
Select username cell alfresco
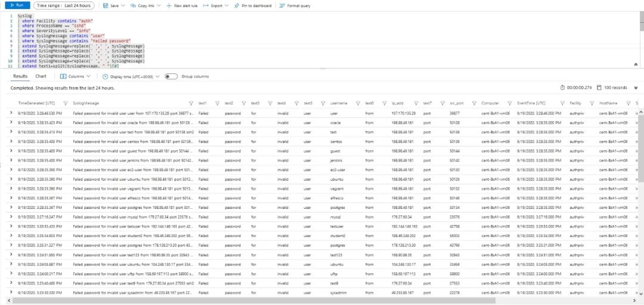point(337,198)
